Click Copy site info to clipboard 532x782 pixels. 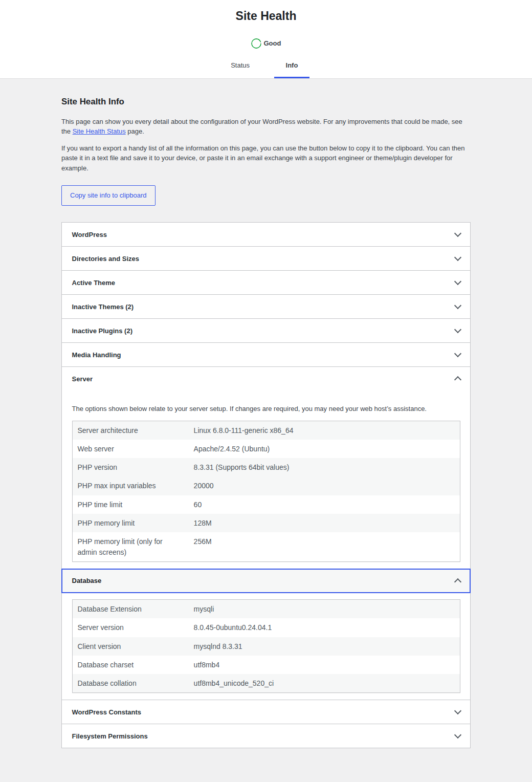coord(108,196)
